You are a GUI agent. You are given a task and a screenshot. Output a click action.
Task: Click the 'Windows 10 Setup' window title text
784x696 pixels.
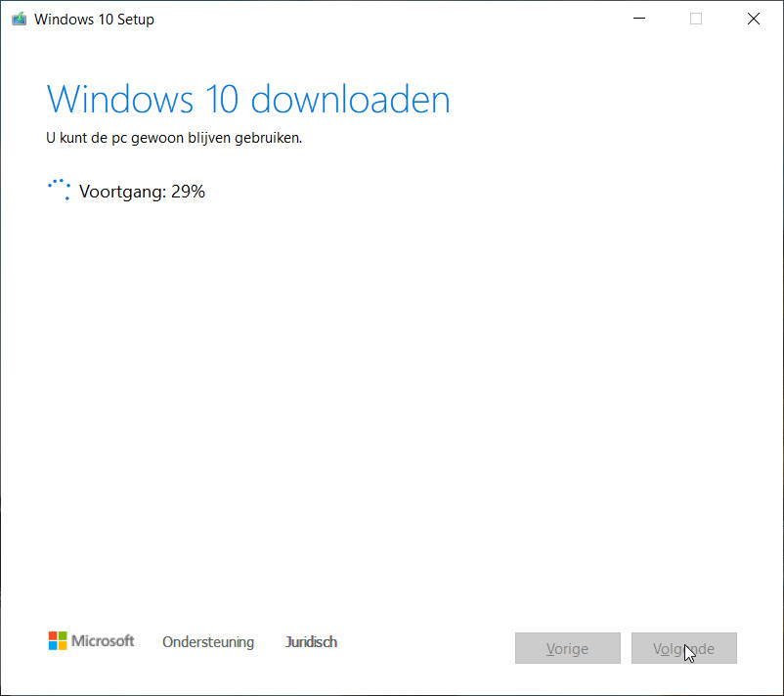pos(94,20)
